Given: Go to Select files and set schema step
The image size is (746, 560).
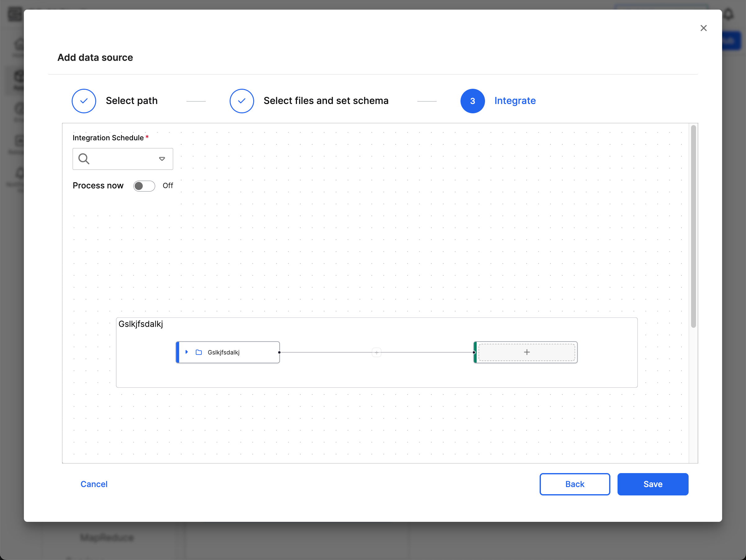Looking at the screenshot, I should [326, 101].
